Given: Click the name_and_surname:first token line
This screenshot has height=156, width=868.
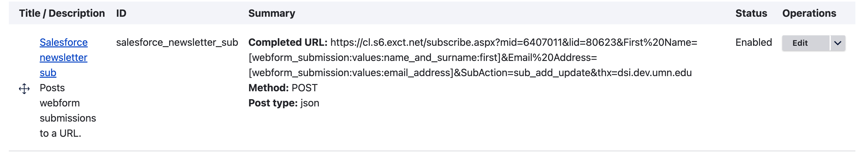Looking at the screenshot, I should pyautogui.click(x=422, y=58).
